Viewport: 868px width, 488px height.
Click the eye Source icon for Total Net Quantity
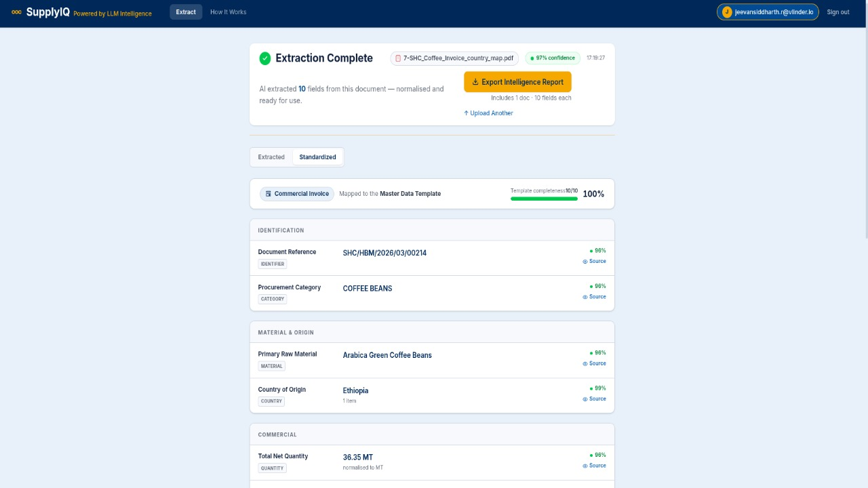coord(585,466)
